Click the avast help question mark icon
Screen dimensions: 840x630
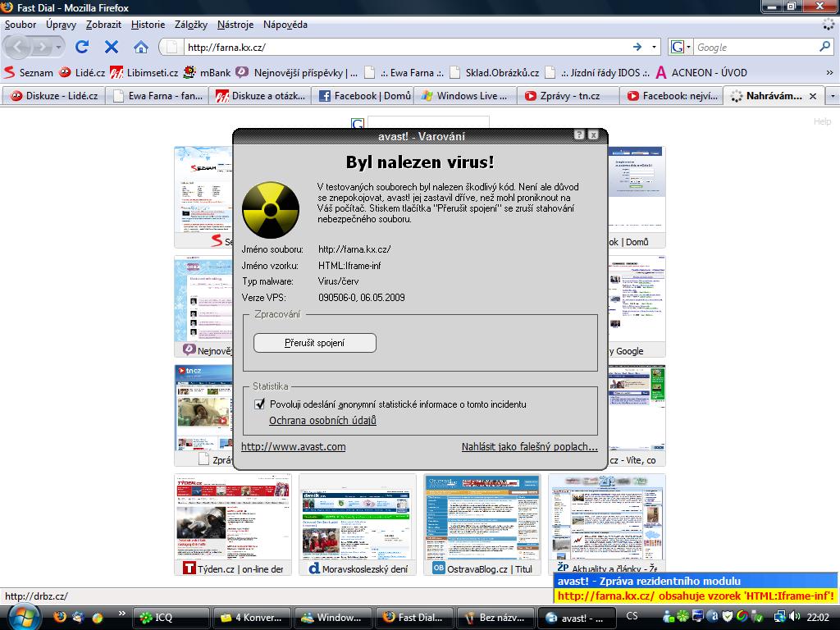pos(579,135)
